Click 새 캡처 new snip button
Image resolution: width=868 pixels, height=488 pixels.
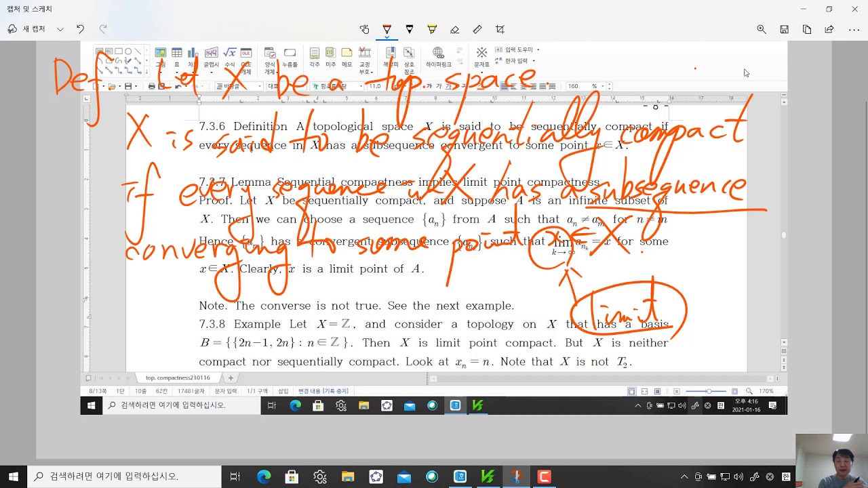27,29
